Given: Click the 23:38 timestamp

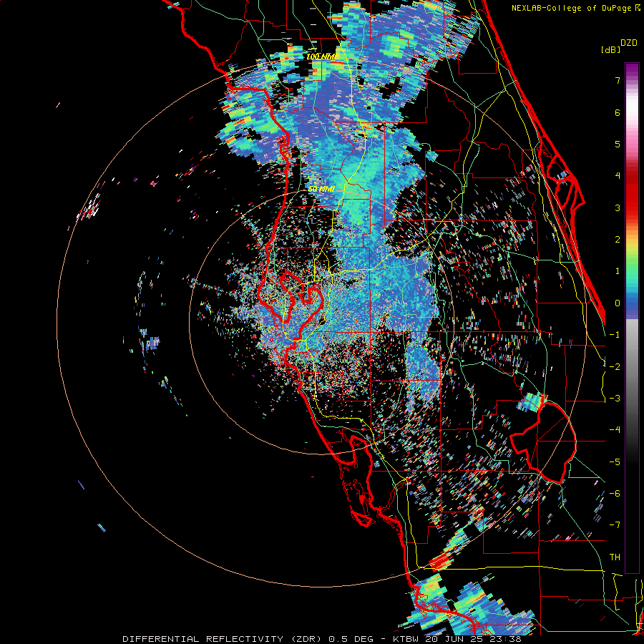Looking at the screenshot, I should pyautogui.click(x=504, y=639).
